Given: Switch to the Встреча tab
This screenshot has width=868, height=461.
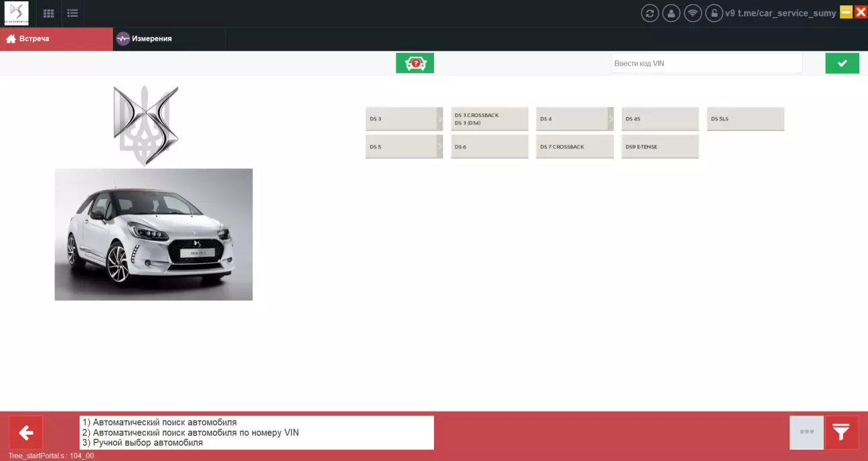Looking at the screenshot, I should [x=56, y=39].
